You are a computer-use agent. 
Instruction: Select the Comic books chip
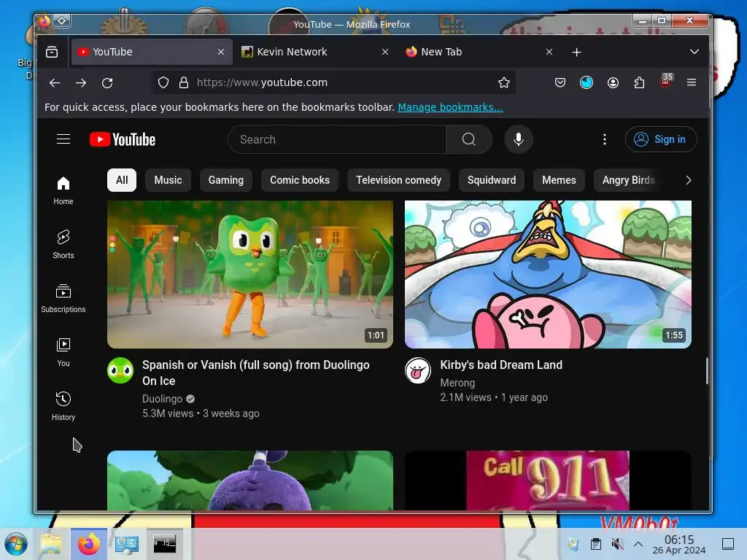tap(300, 180)
